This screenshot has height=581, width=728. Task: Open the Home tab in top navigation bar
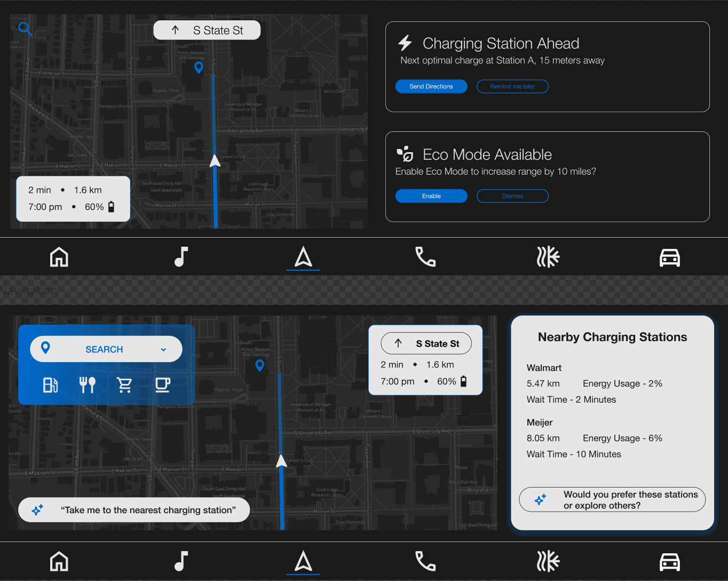[59, 257]
